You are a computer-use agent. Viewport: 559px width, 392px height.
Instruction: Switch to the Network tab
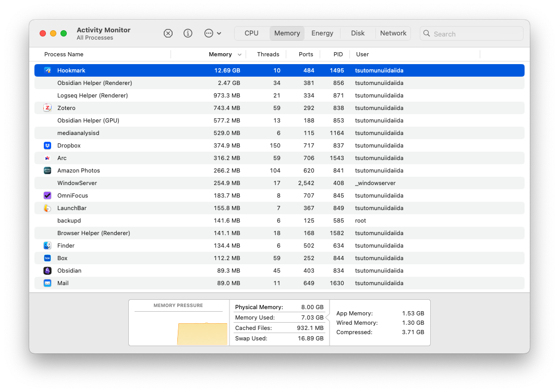coord(393,33)
